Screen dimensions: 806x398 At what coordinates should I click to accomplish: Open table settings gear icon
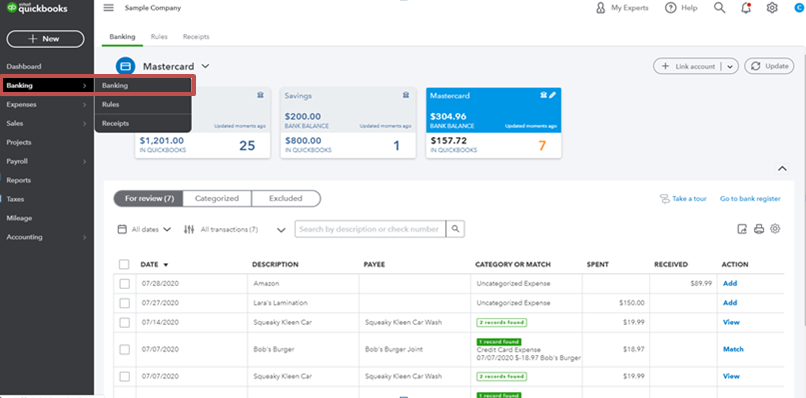[x=775, y=229]
